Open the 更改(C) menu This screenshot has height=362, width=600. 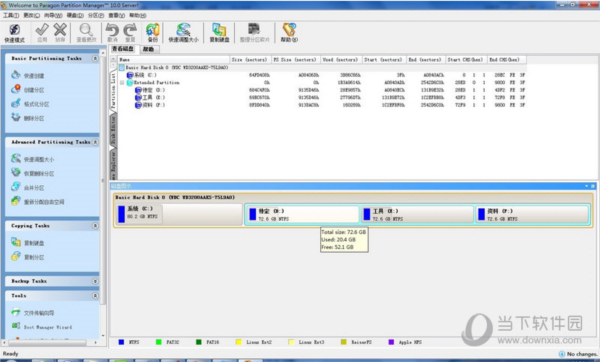pyautogui.click(x=31, y=15)
